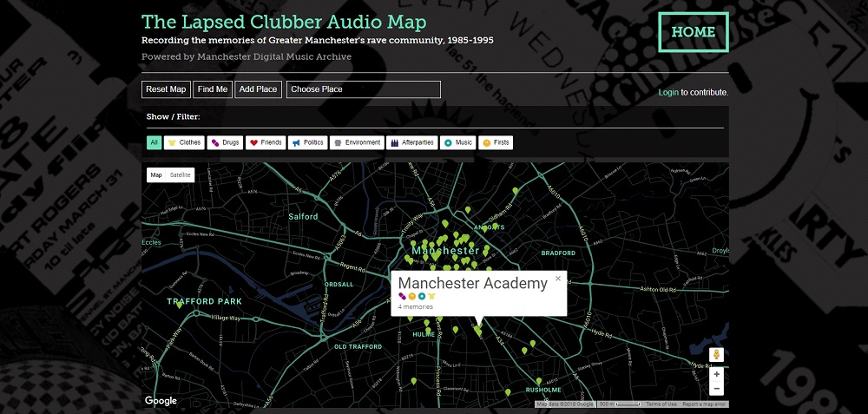Follow the Login link
Image resolution: width=868 pixels, height=414 pixels.
(668, 92)
